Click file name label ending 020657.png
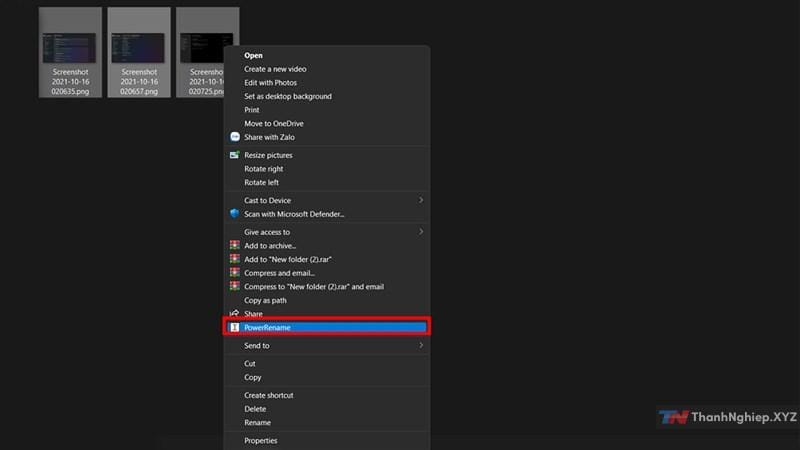 coord(139,82)
